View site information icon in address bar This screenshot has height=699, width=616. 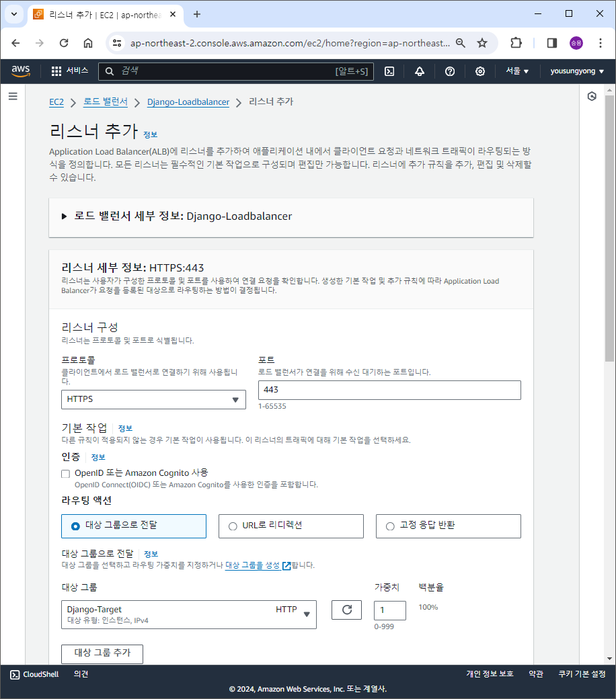point(117,43)
